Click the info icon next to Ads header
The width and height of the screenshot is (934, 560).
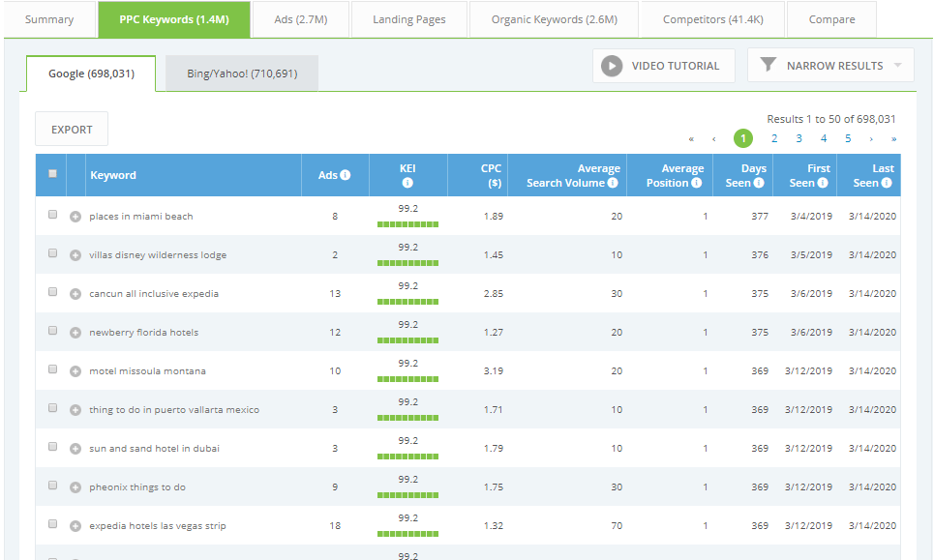346,176
